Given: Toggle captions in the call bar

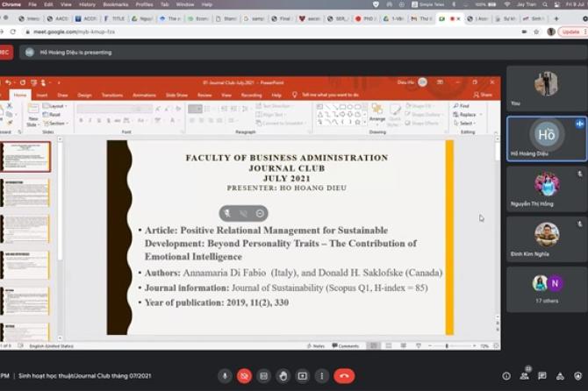Looking at the screenshot, I should 263,376.
